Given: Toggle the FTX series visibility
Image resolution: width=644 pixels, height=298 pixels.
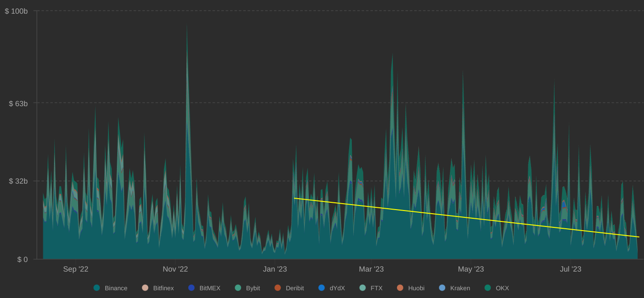Looking at the screenshot, I should [377, 288].
